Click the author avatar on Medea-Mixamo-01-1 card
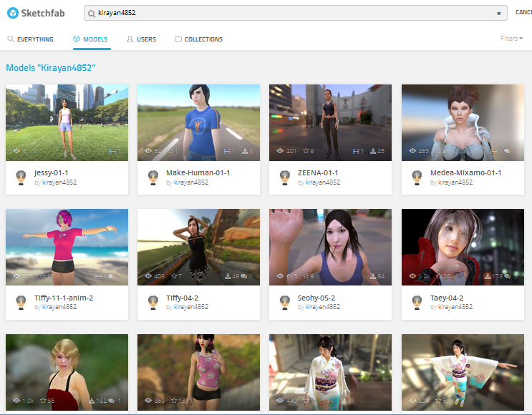Screen dimensions: 532x415 coord(417,177)
